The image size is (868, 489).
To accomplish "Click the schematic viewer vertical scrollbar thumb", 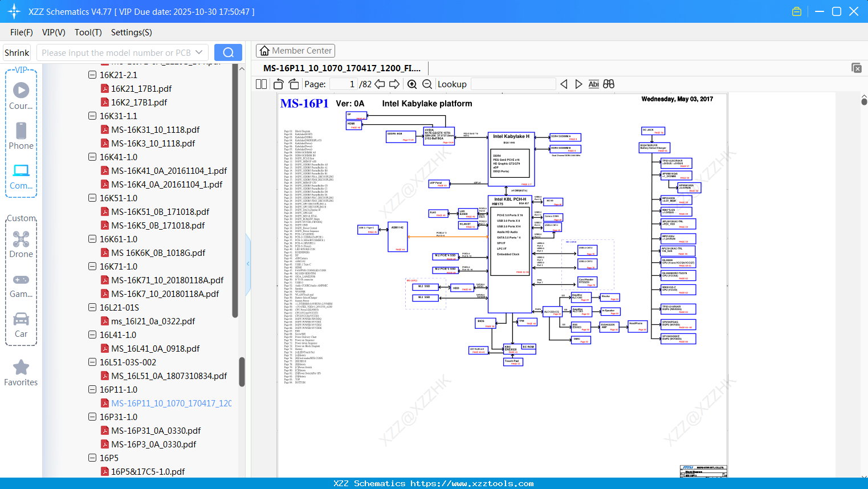I will point(864,101).
